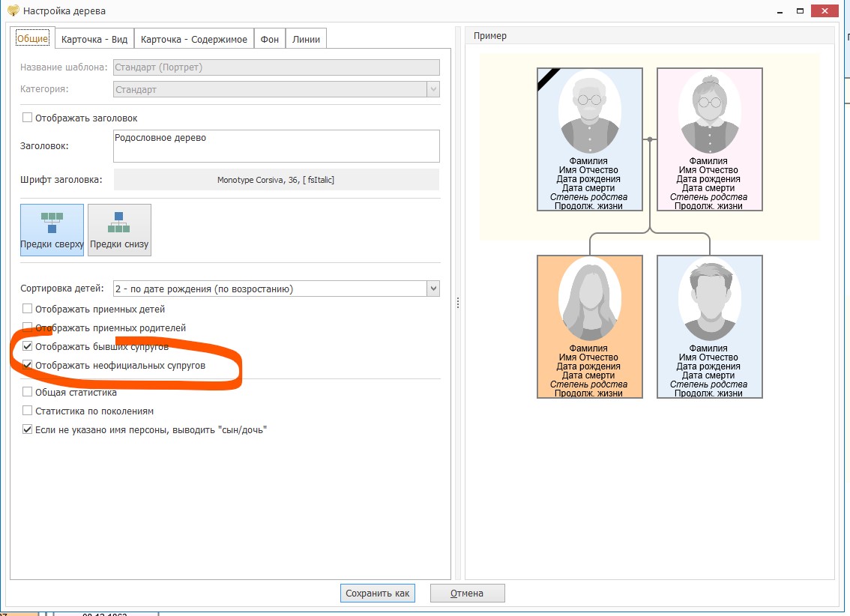The width and height of the screenshot is (850, 616).
Task: Click the 'Заголовок' text field
Action: pyautogui.click(x=276, y=145)
